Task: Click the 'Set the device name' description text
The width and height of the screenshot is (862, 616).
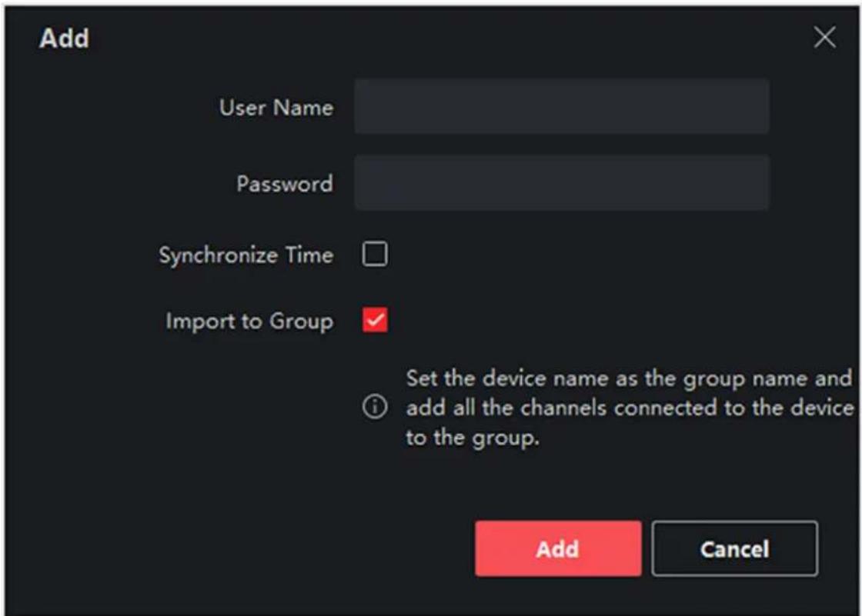Action: [x=630, y=408]
